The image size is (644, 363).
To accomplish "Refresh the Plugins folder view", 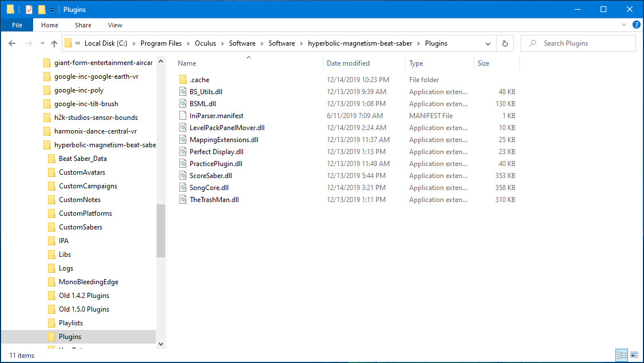I will (505, 43).
